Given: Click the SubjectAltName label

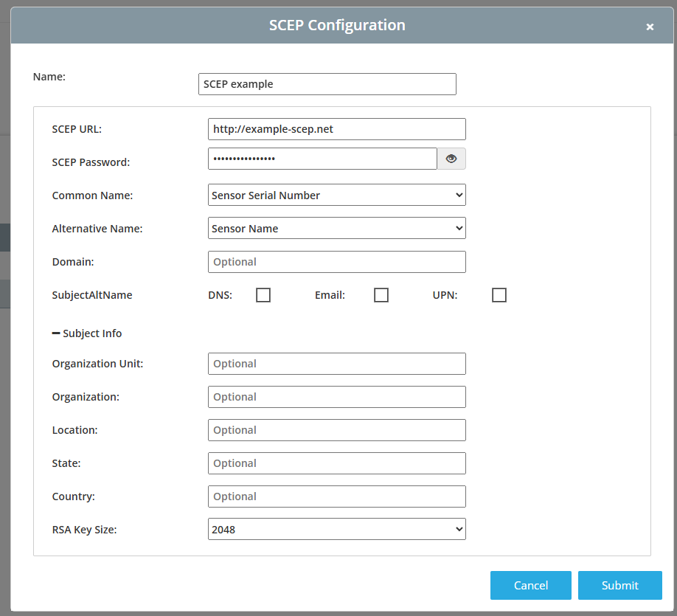Looking at the screenshot, I should 92,295.
